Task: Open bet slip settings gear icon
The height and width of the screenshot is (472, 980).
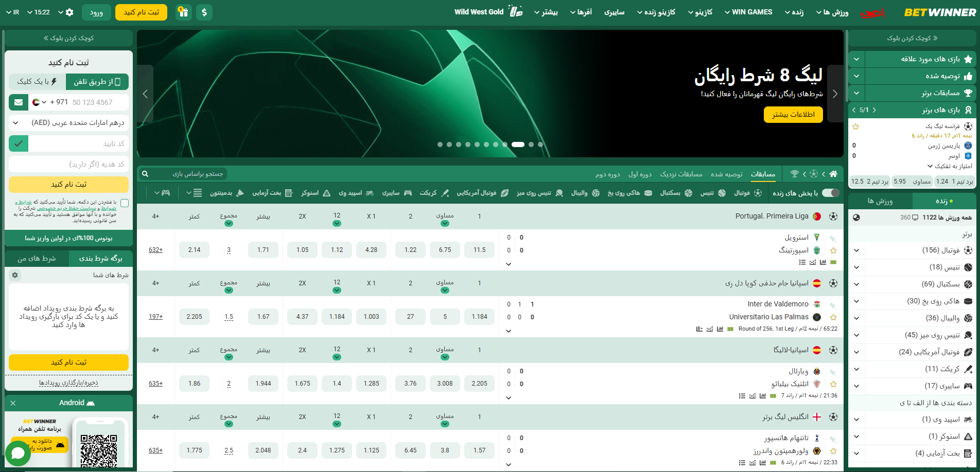Action: point(15,275)
